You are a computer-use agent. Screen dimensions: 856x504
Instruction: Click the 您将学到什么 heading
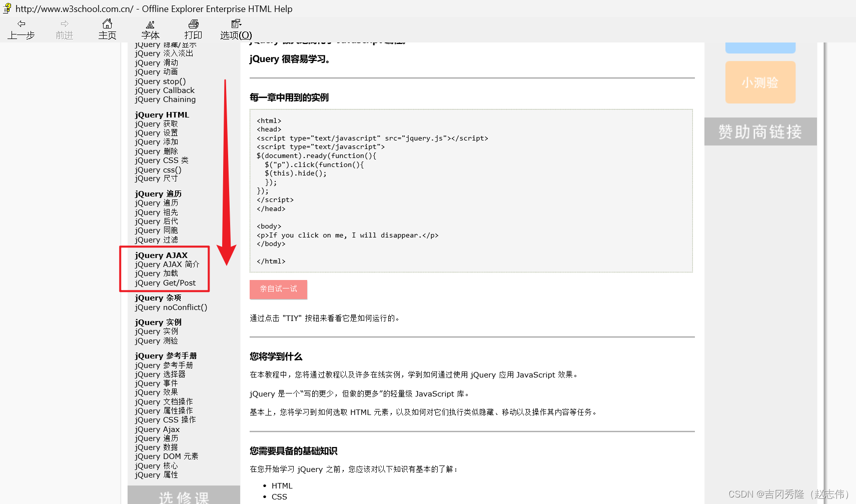pyautogui.click(x=276, y=356)
